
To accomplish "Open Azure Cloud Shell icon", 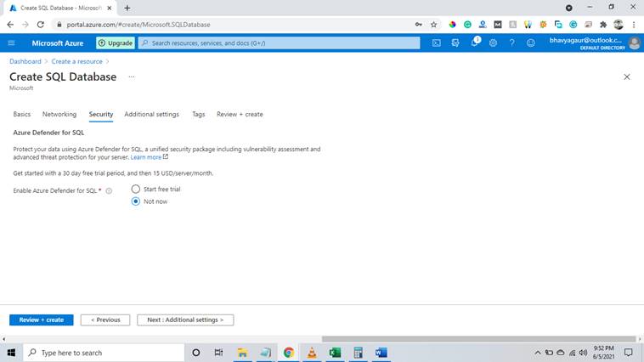I will coord(436,42).
